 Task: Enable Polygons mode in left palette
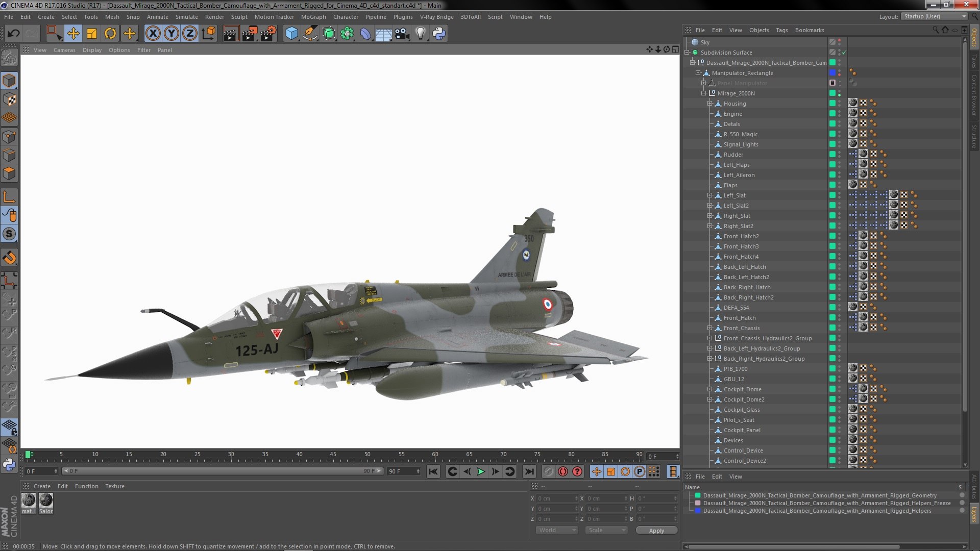9,173
